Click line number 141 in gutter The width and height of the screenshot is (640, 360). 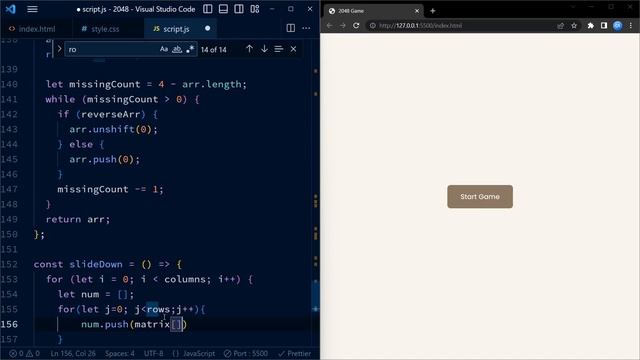pyautogui.click(x=9, y=99)
